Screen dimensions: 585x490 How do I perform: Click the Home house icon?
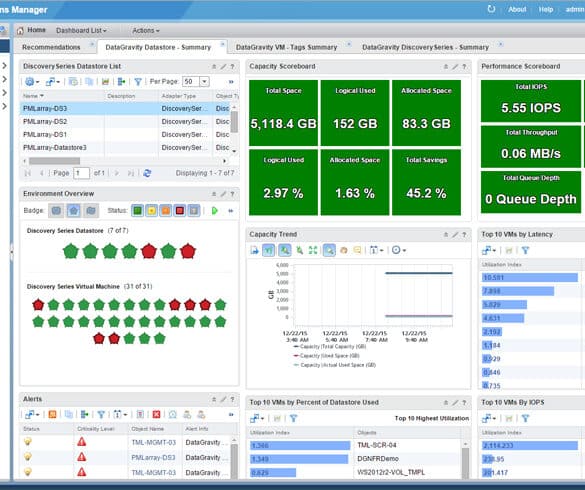click(x=20, y=31)
